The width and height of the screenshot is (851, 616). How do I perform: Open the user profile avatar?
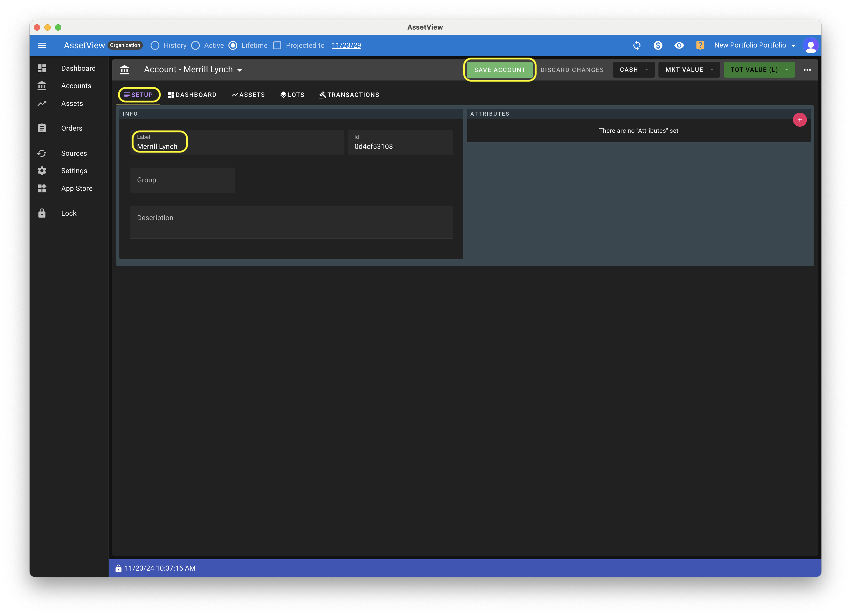tap(811, 45)
